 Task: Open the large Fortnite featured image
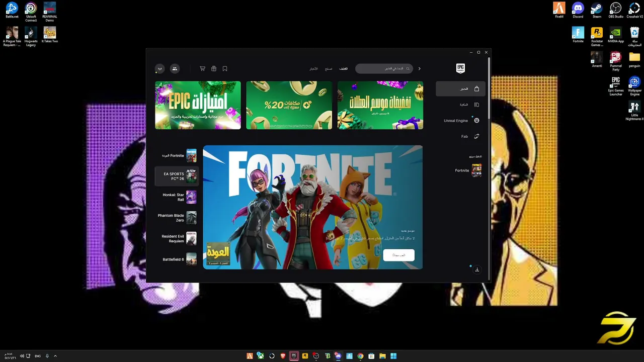click(312, 207)
